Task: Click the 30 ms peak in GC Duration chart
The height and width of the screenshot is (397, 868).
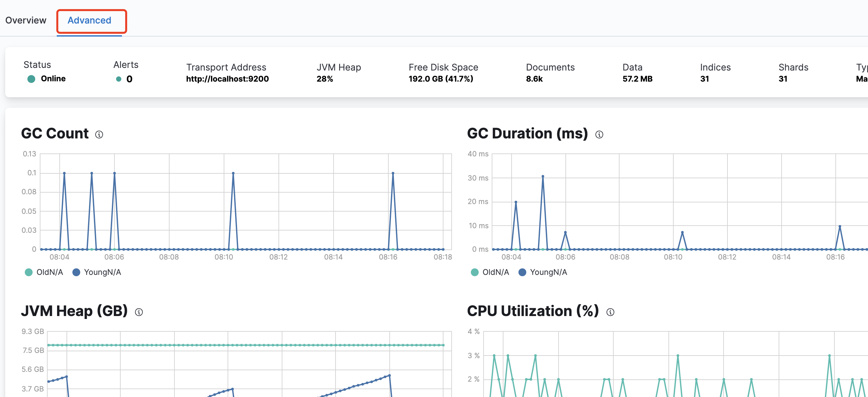Action: (x=543, y=176)
